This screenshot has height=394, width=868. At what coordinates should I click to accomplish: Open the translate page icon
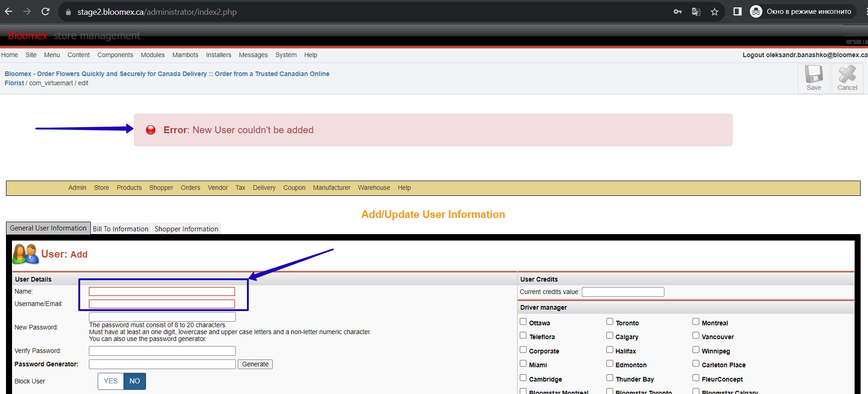coord(696,12)
